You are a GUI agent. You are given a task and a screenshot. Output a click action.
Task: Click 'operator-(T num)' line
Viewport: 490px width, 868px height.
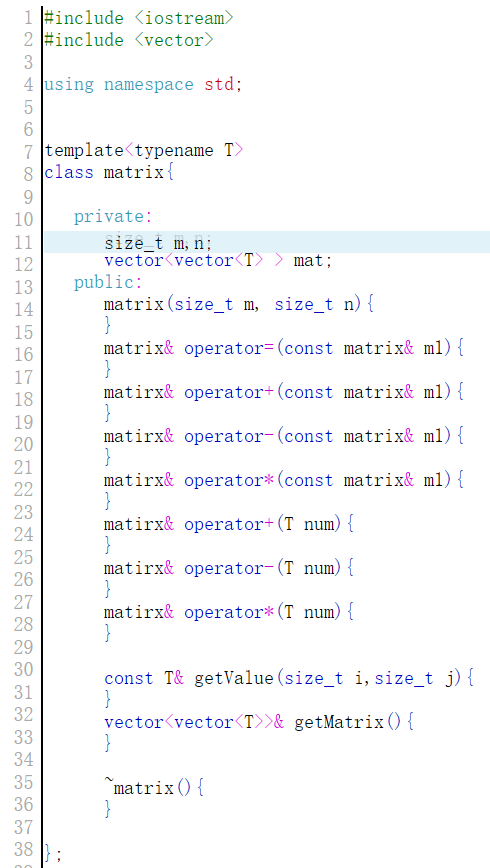[x=229, y=569]
